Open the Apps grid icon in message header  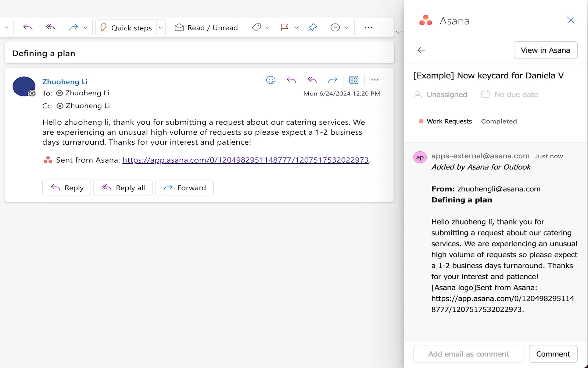coord(354,80)
